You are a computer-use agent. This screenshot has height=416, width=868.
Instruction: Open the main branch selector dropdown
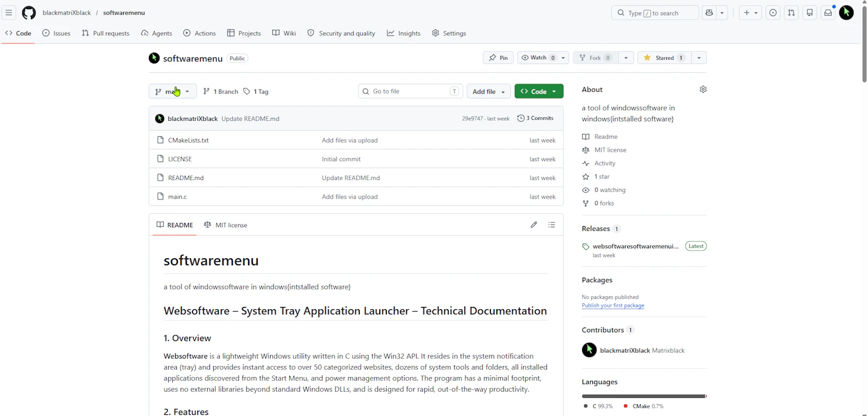pyautogui.click(x=173, y=91)
